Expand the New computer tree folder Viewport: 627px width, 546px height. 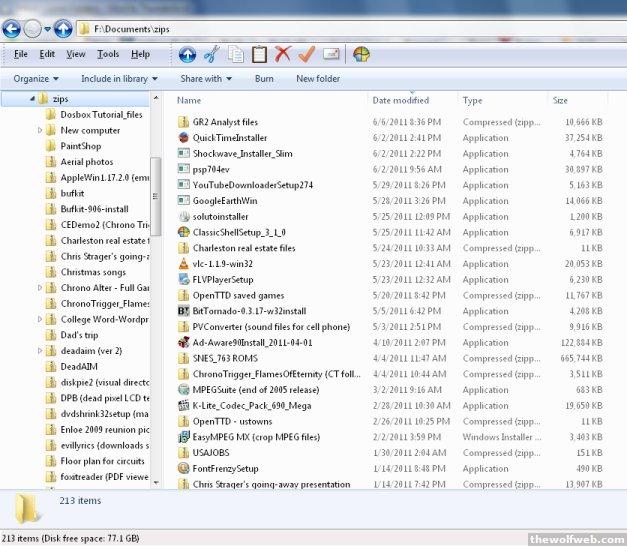40,130
